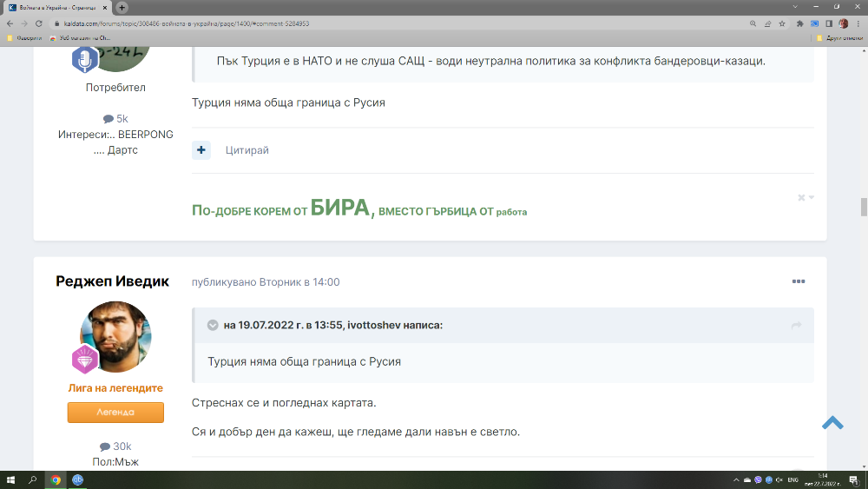Select the Kaldata forum browser tab
Viewport: 868px width, 489px height.
[57, 8]
